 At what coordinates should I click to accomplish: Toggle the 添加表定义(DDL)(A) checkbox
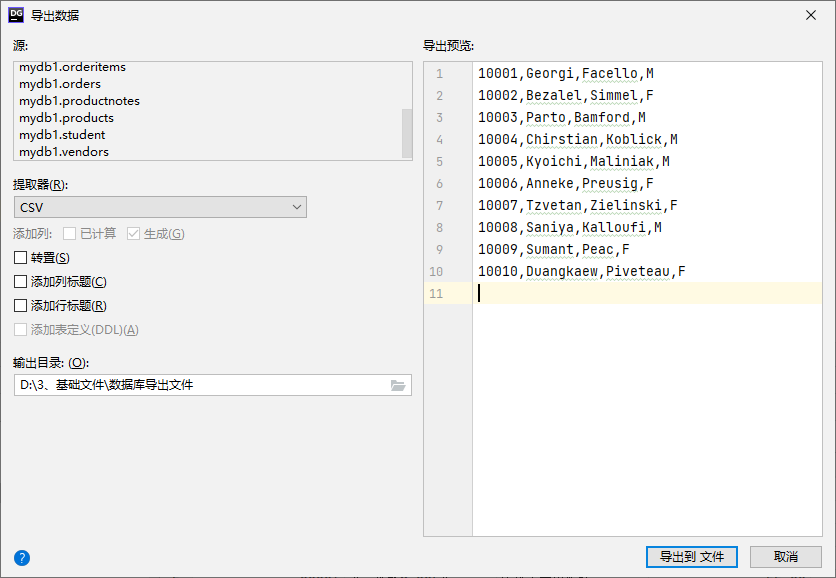[x=20, y=330]
